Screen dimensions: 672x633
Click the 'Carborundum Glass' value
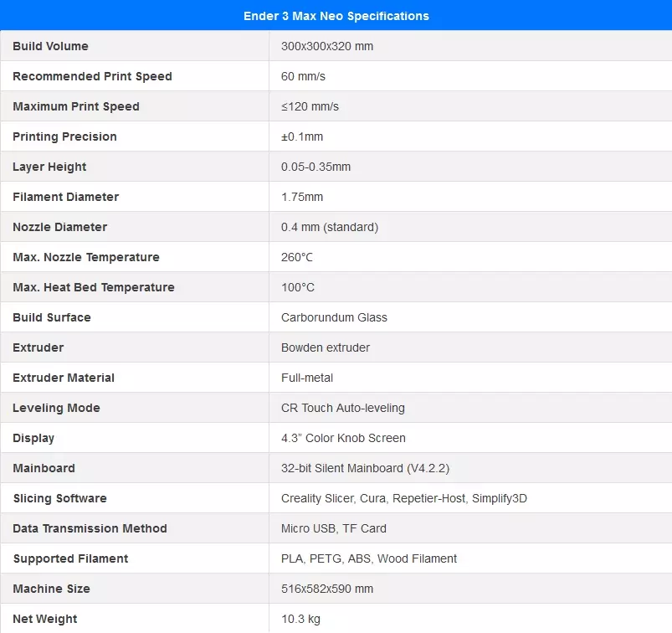[x=334, y=317]
